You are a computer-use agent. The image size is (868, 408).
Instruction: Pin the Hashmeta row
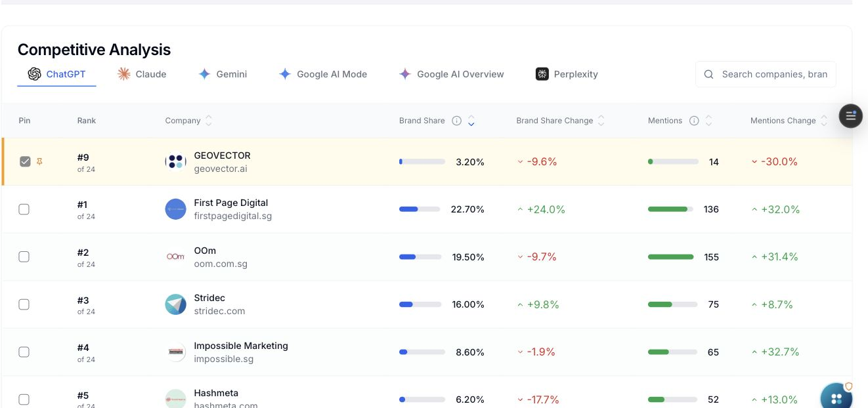click(24, 399)
